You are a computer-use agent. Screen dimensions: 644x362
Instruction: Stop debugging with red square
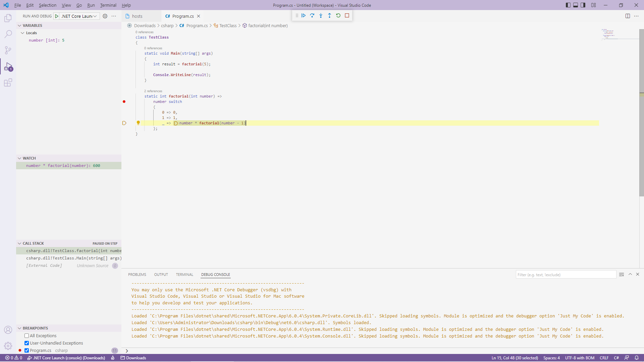coord(347,15)
